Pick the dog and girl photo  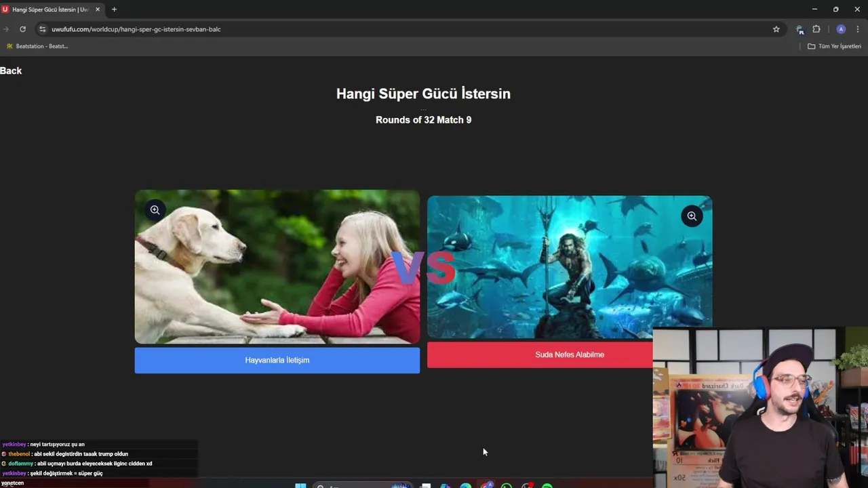(x=277, y=267)
